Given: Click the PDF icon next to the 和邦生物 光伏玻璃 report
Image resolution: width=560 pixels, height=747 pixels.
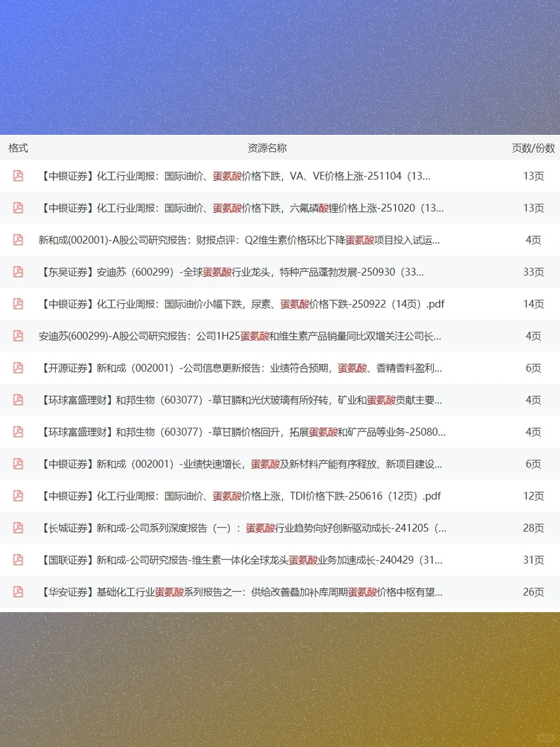Looking at the screenshot, I should (x=18, y=400).
